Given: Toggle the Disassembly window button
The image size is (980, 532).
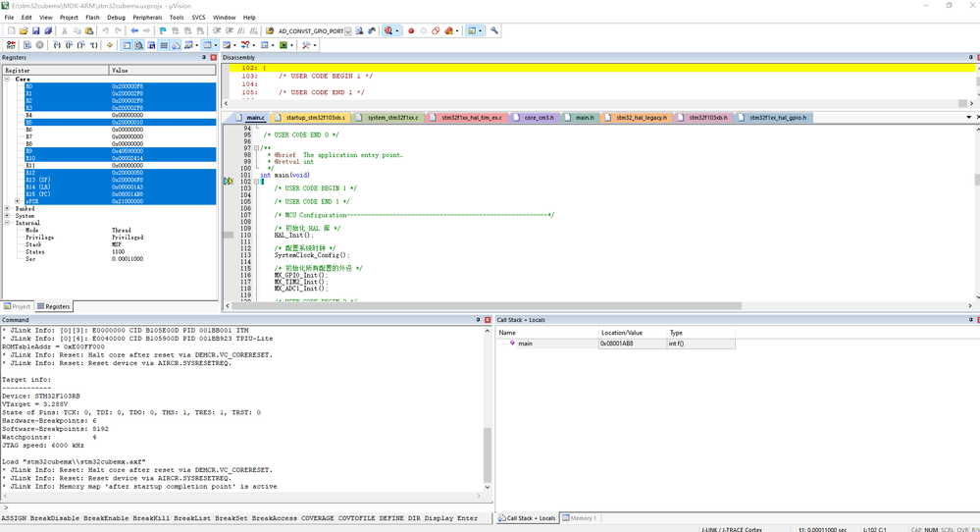Looking at the screenshot, I should pyautogui.click(x=138, y=45).
